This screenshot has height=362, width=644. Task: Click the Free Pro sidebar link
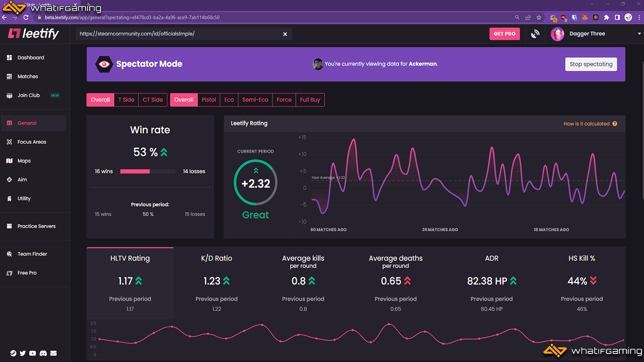coord(33,273)
